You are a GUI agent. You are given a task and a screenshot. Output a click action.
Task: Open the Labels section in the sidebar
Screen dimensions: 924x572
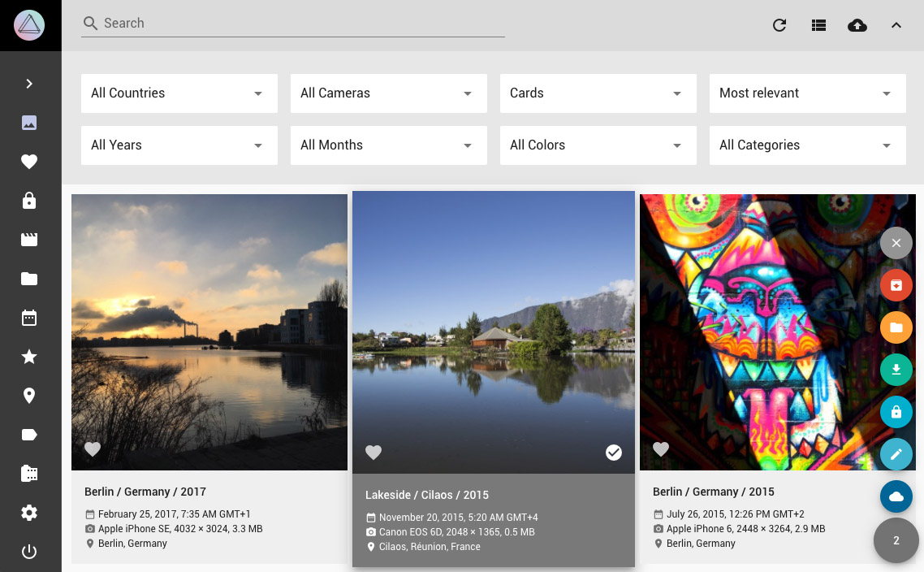(x=29, y=435)
